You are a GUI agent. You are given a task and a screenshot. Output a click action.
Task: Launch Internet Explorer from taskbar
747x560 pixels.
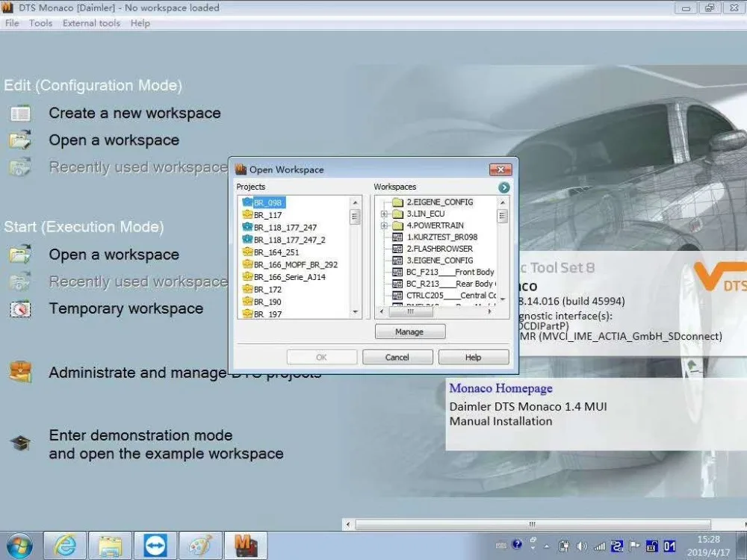pos(65,546)
